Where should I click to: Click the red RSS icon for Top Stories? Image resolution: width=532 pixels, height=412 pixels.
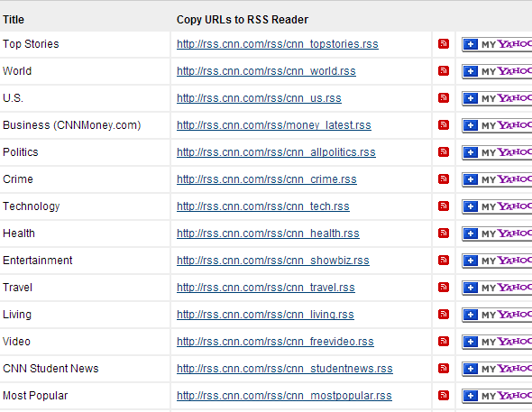(x=444, y=44)
